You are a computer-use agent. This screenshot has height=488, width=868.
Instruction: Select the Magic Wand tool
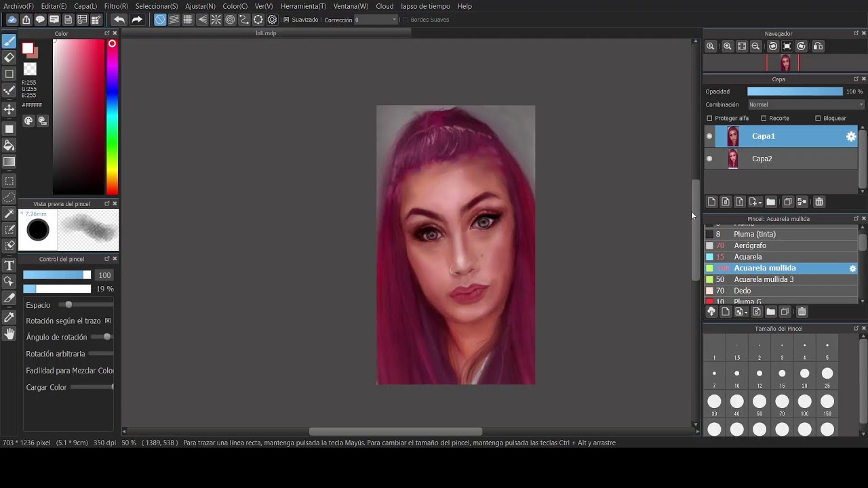click(x=9, y=213)
